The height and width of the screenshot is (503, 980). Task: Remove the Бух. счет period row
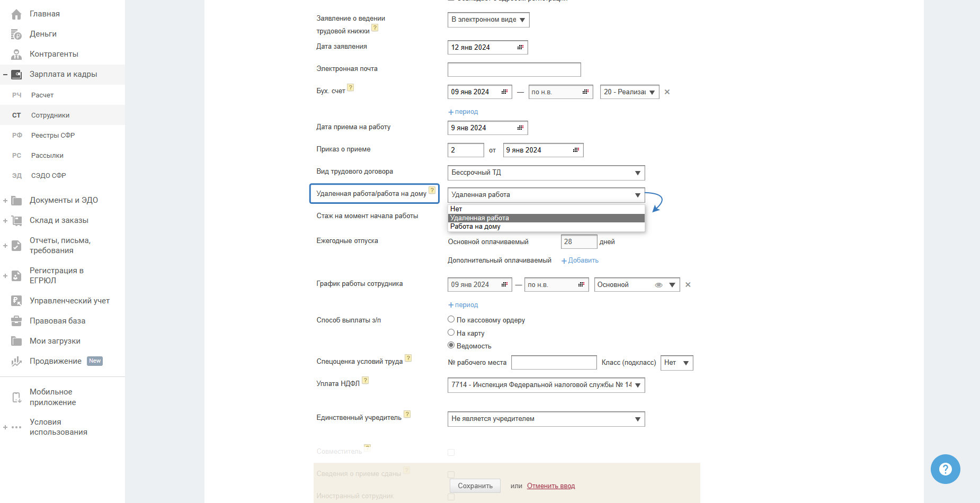point(667,92)
